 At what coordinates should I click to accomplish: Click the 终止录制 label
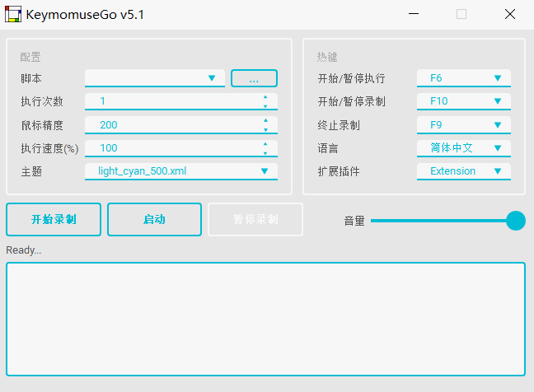click(339, 125)
